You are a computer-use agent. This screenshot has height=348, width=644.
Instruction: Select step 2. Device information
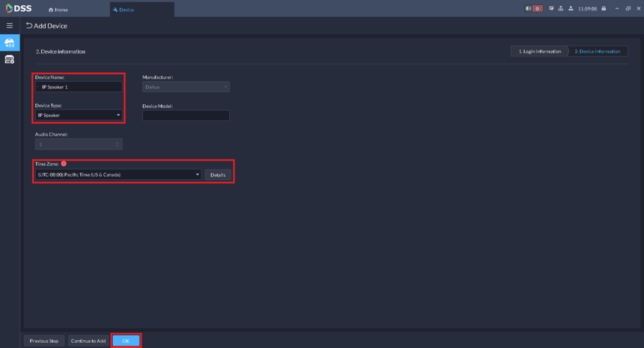click(x=598, y=52)
